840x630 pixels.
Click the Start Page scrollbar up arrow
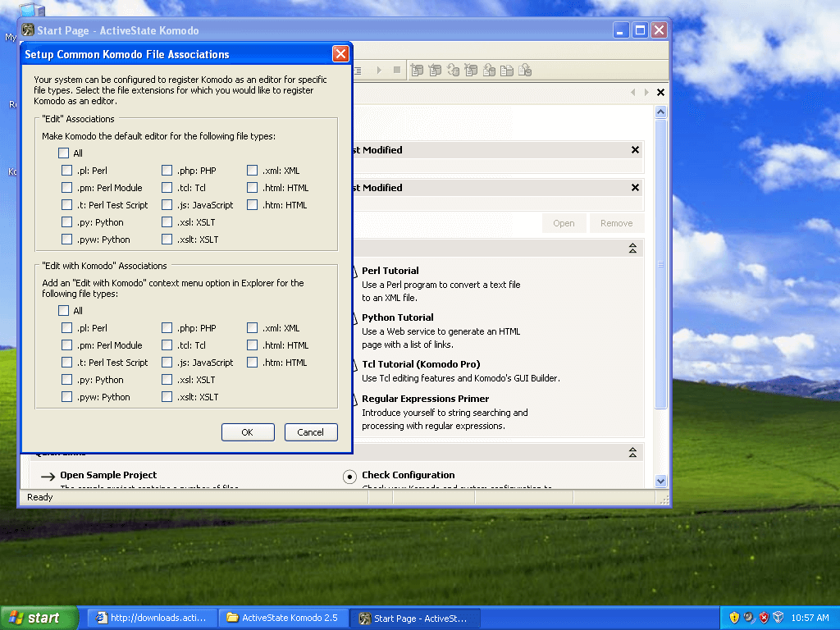[x=660, y=112]
